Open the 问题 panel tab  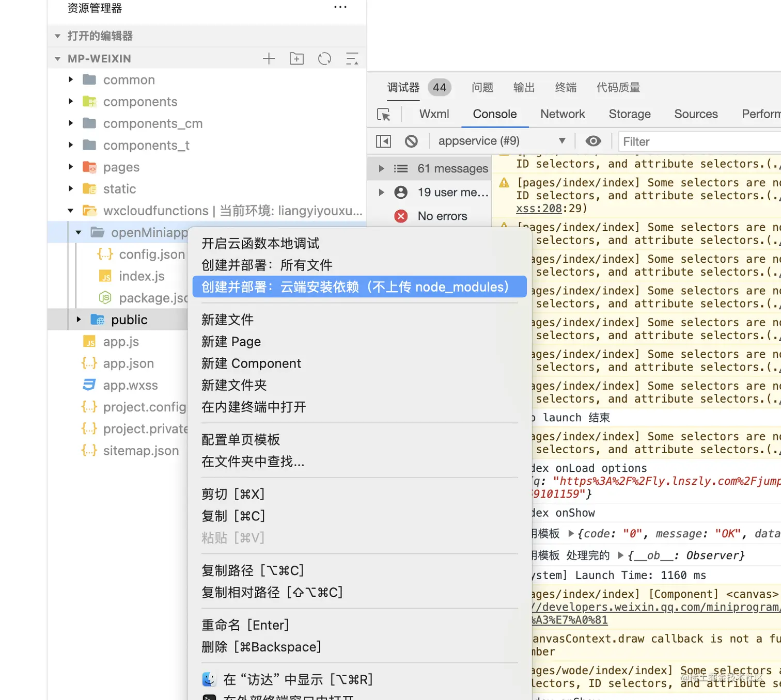482,87
